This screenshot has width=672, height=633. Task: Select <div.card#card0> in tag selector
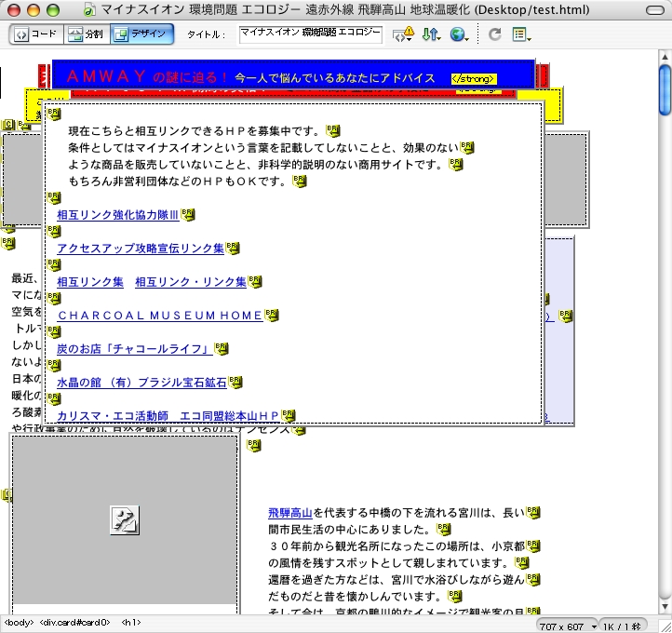point(74,622)
